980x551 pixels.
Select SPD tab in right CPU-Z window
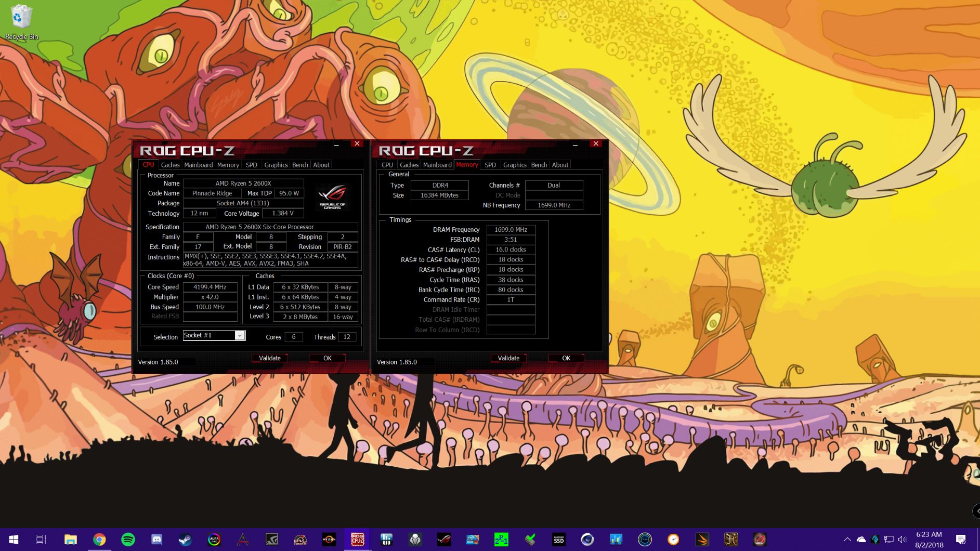click(490, 165)
